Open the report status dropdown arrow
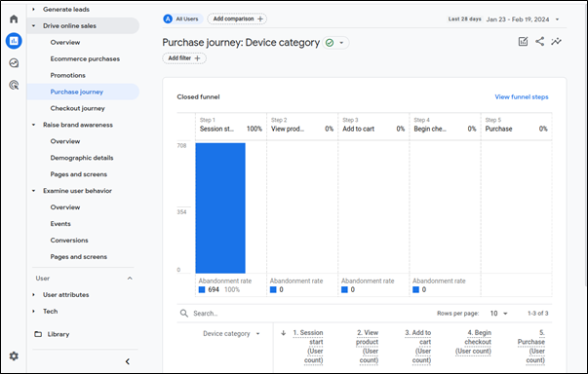Image resolution: width=588 pixels, height=374 pixels. (x=341, y=43)
